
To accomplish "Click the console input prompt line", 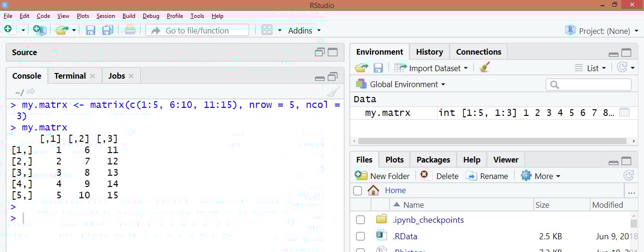I will [174, 218].
